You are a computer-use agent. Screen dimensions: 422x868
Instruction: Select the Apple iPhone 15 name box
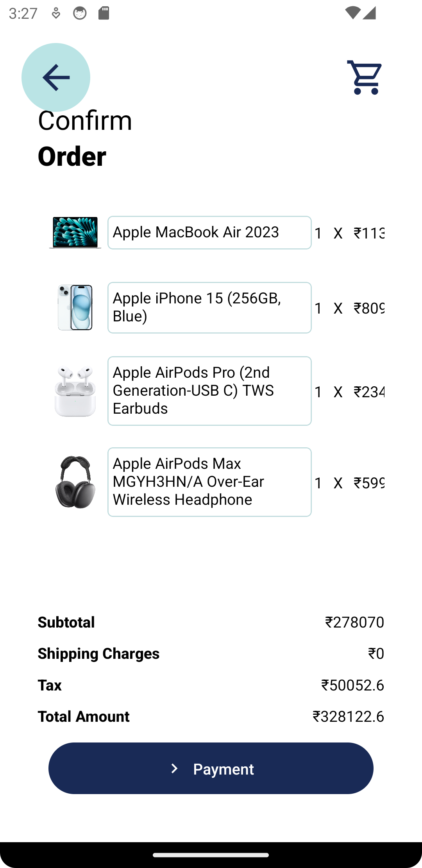209,308
